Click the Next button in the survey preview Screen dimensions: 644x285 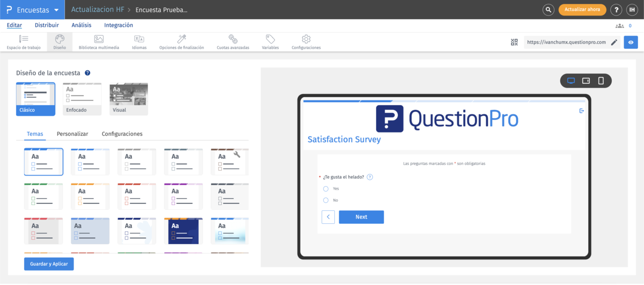click(361, 217)
